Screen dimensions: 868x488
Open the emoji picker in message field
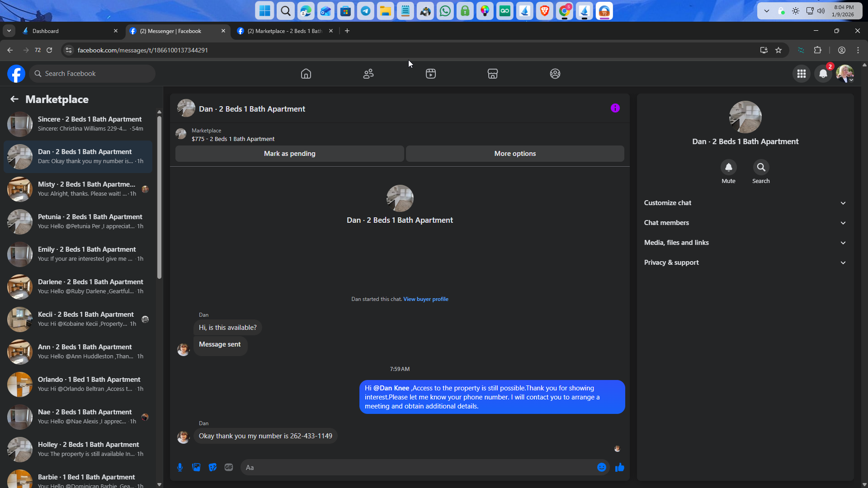coord(601,467)
